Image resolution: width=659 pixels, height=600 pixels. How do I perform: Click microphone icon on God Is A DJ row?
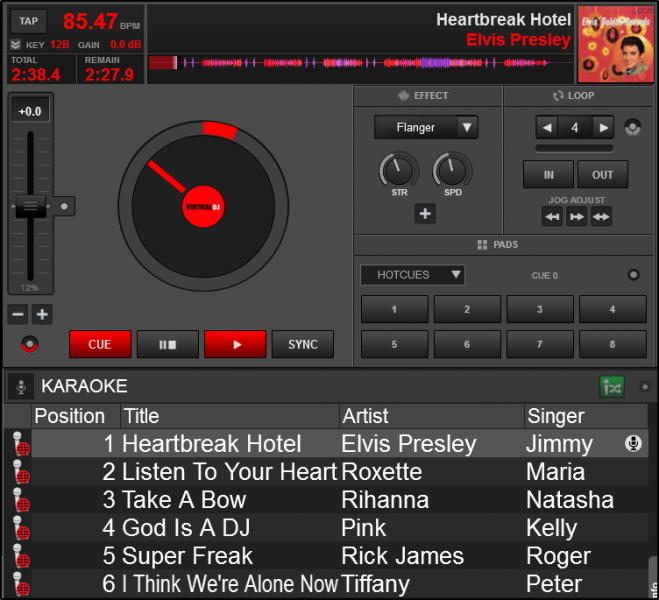tap(21, 528)
